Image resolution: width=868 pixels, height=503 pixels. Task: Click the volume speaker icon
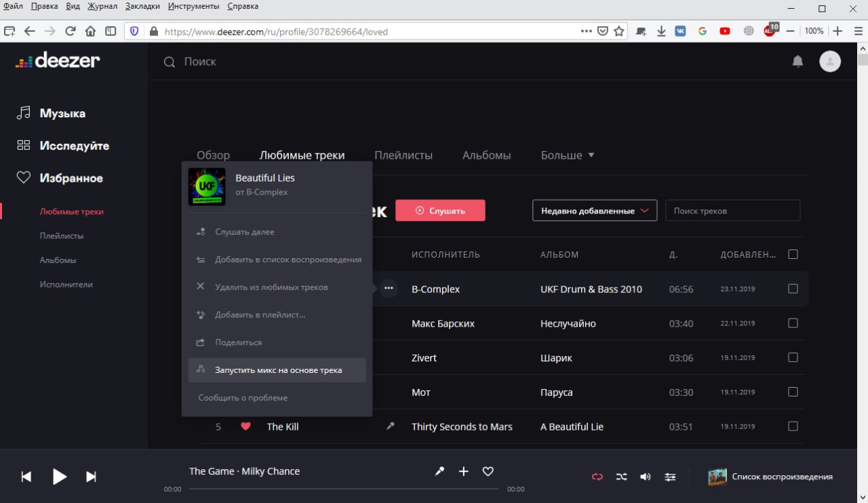[x=646, y=477]
